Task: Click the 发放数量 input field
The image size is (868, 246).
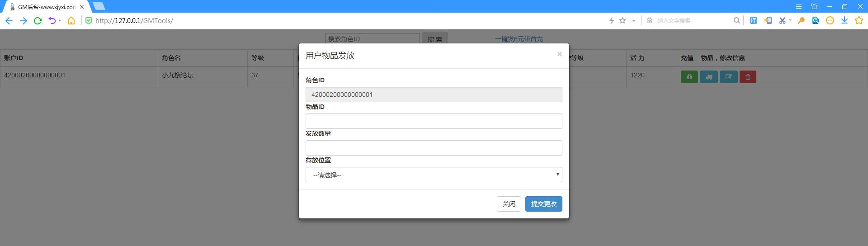Action: (434, 148)
